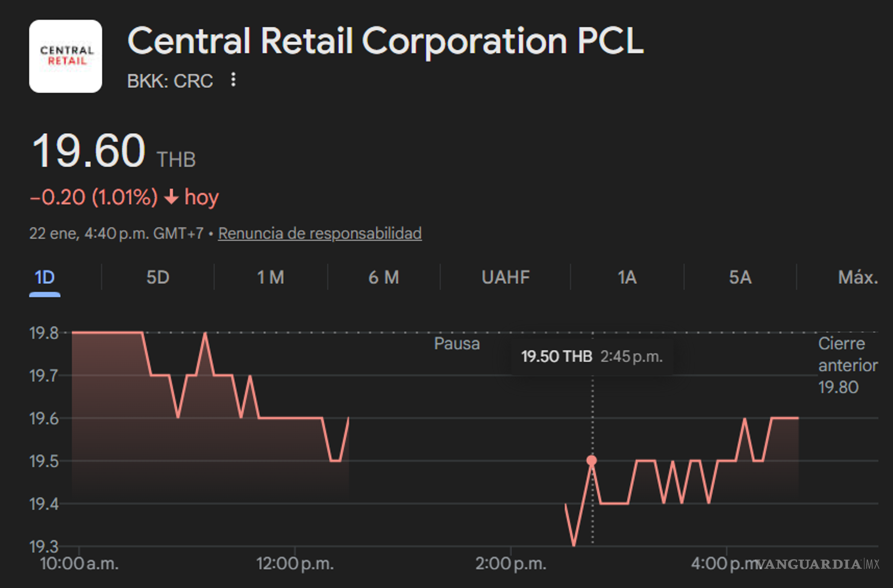Click the Pausa label on chart
The image size is (893, 588).
pyautogui.click(x=457, y=344)
